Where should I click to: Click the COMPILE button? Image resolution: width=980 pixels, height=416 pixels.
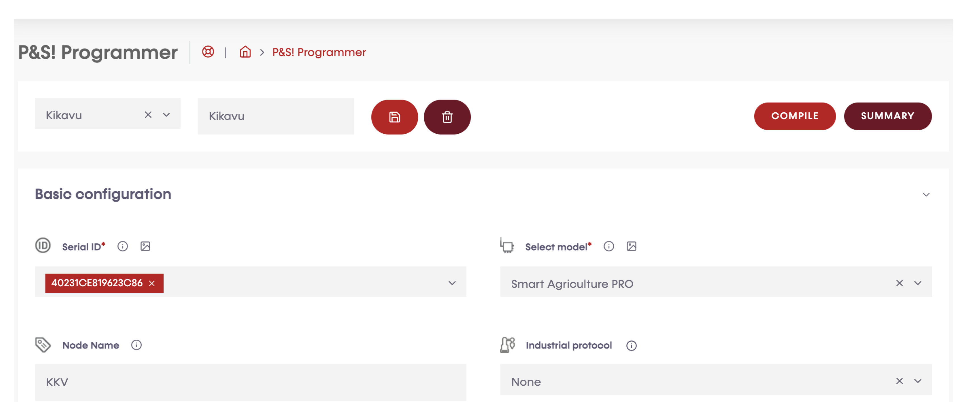point(795,116)
